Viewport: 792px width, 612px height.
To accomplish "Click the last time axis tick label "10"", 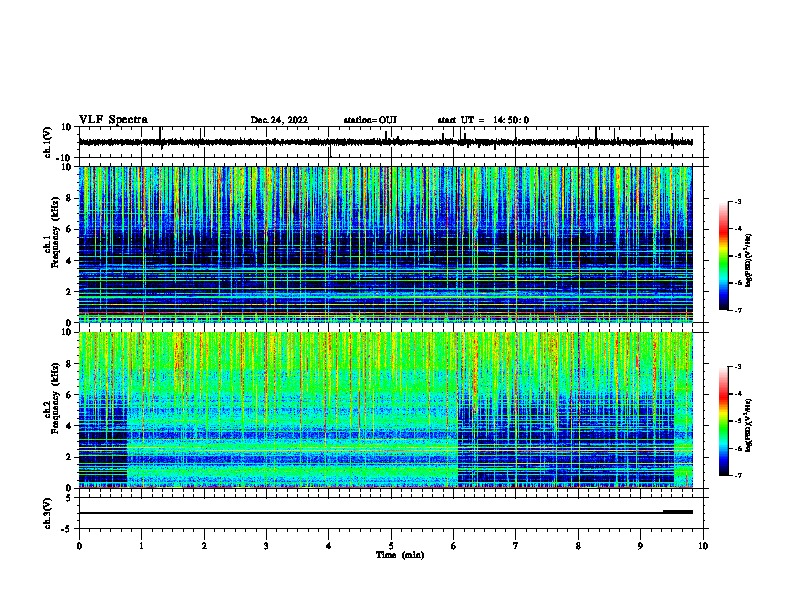I will pyautogui.click(x=703, y=546).
